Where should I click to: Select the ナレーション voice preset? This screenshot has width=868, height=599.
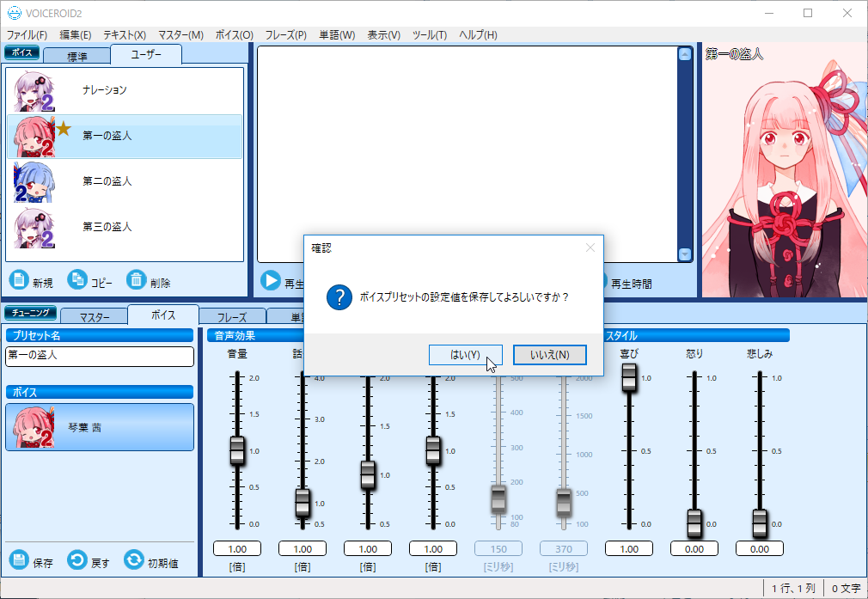[125, 91]
